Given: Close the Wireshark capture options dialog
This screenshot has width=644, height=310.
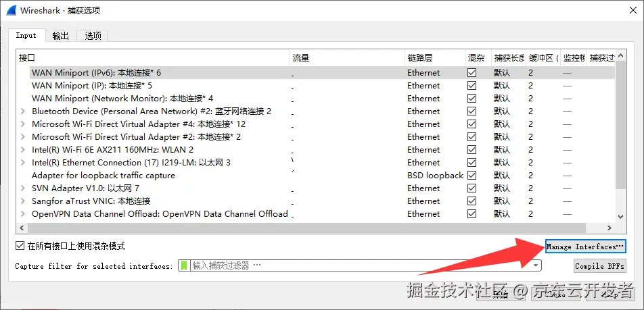Looking at the screenshot, I should [633, 11].
